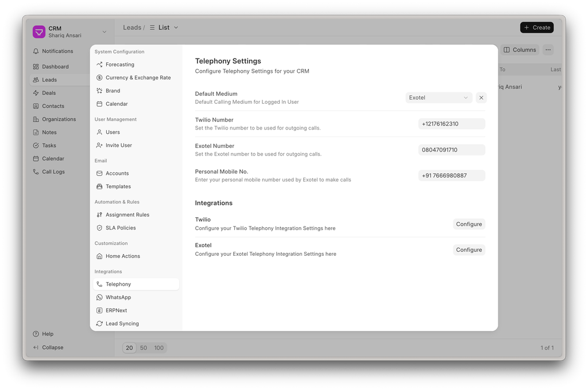Click the Invite User icon
This screenshot has width=588, height=390.
(x=99, y=146)
